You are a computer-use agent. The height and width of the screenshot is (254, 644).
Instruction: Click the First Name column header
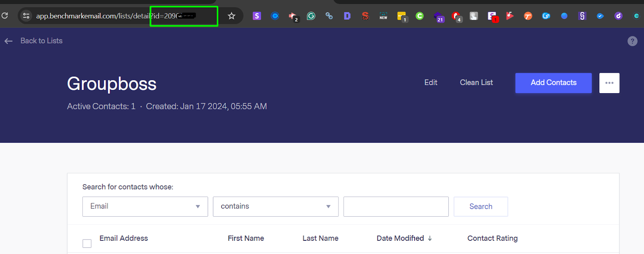[x=246, y=238]
